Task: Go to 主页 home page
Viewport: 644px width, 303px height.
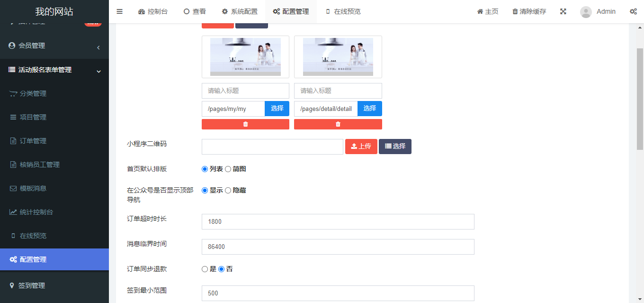Action: click(487, 11)
